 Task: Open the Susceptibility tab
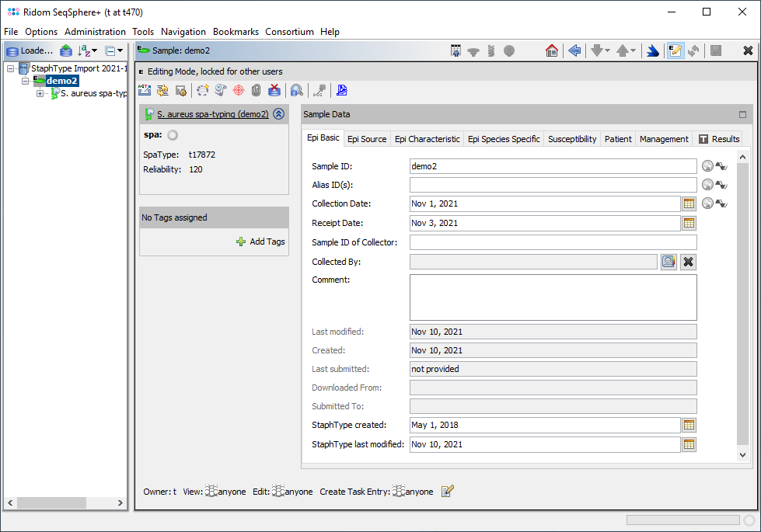[x=572, y=139]
